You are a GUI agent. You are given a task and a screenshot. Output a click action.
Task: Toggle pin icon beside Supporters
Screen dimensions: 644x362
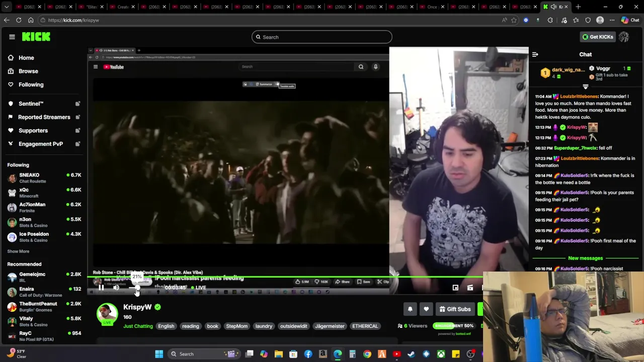click(x=77, y=130)
